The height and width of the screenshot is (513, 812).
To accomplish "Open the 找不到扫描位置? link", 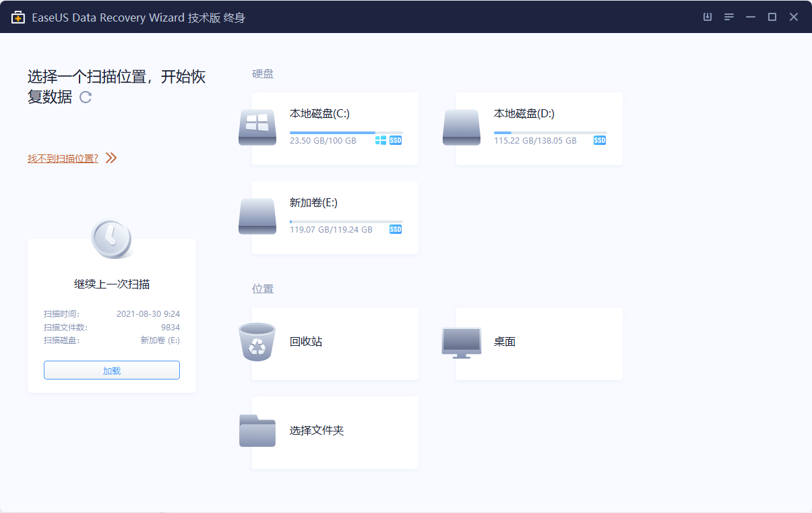I will pyautogui.click(x=63, y=158).
